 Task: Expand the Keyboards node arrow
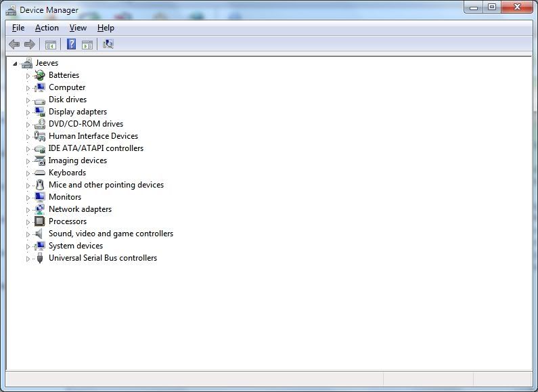(x=28, y=173)
